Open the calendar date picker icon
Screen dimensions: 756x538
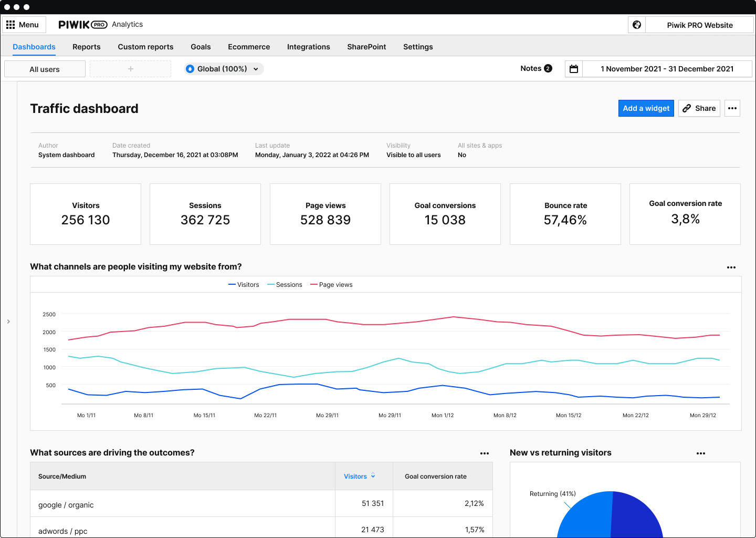573,68
